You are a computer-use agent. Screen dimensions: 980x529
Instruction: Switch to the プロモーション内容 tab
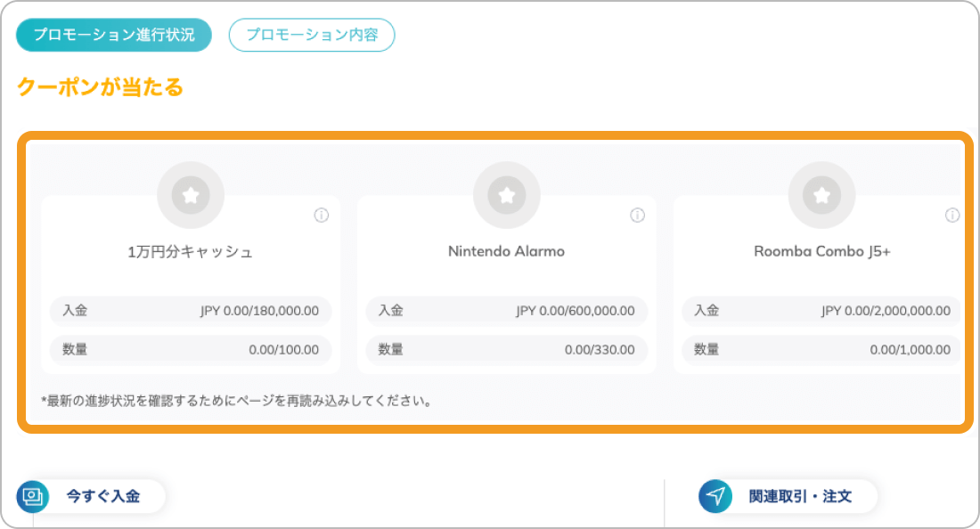coord(312,35)
